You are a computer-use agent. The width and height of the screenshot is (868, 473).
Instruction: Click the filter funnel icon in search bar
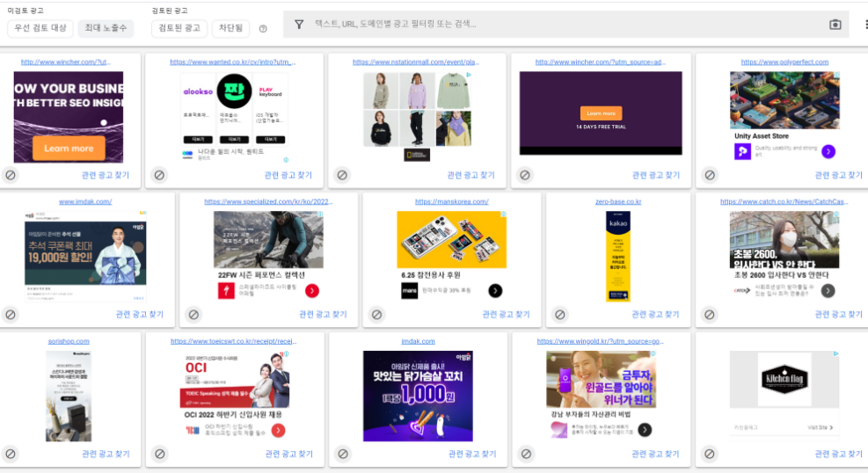point(299,25)
